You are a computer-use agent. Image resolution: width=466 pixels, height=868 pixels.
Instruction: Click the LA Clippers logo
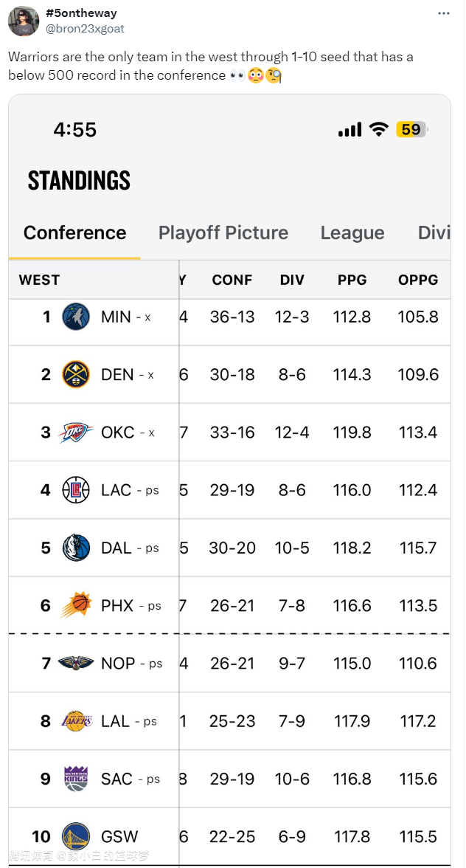[76, 490]
